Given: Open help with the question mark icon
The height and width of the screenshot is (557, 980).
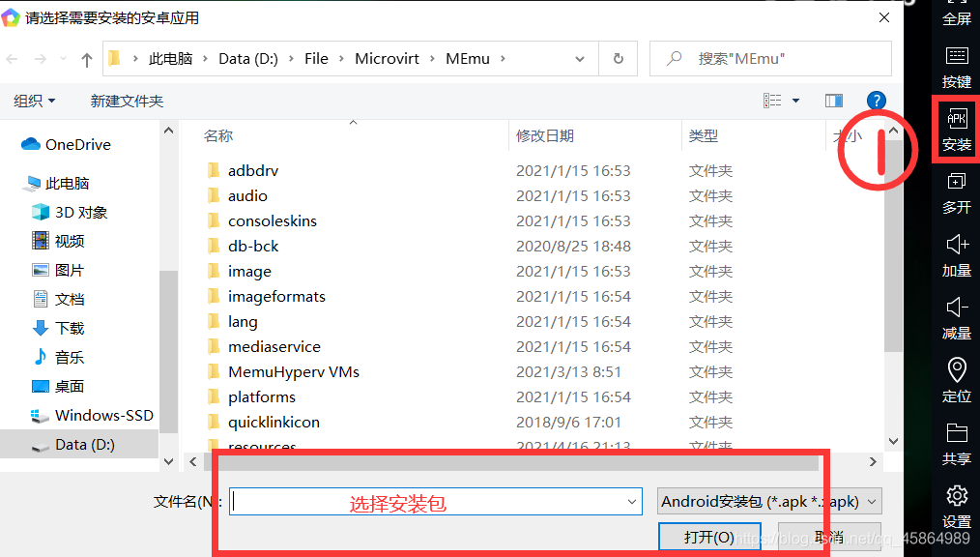Looking at the screenshot, I should tap(877, 100).
